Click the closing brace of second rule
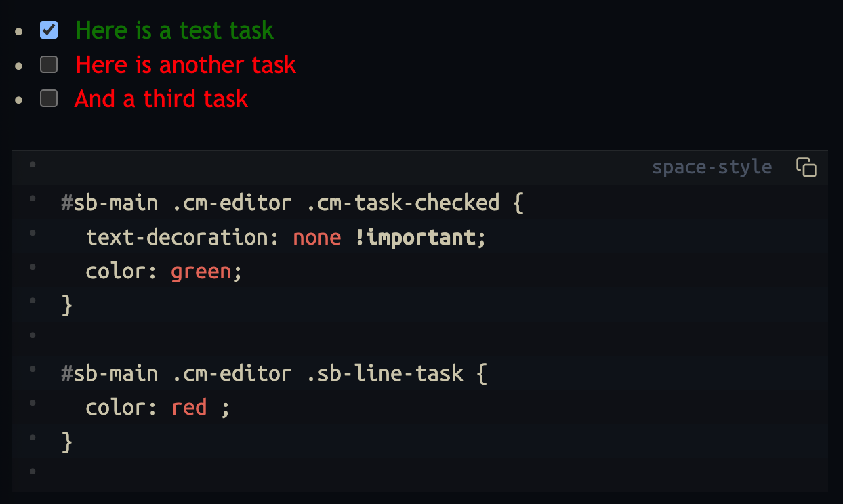This screenshot has height=504, width=843. coord(66,442)
